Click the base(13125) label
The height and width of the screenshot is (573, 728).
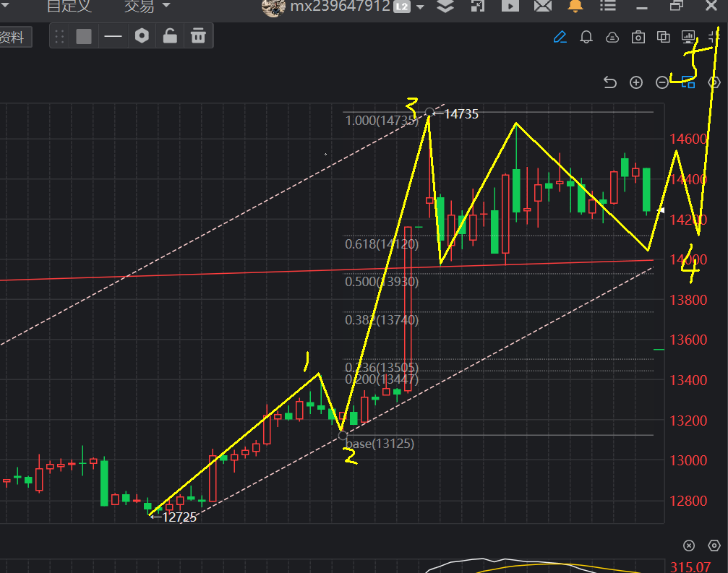(380, 444)
